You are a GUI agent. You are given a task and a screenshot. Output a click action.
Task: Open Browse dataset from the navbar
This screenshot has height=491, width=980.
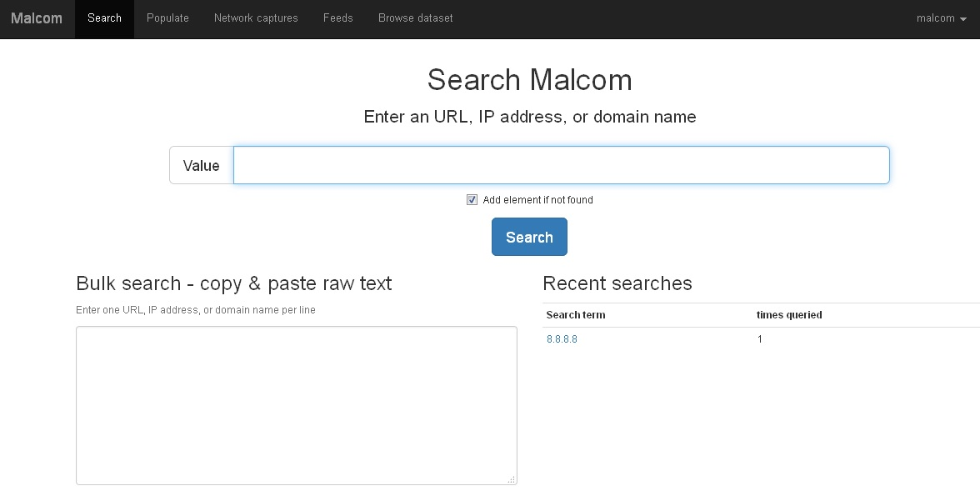coord(415,18)
